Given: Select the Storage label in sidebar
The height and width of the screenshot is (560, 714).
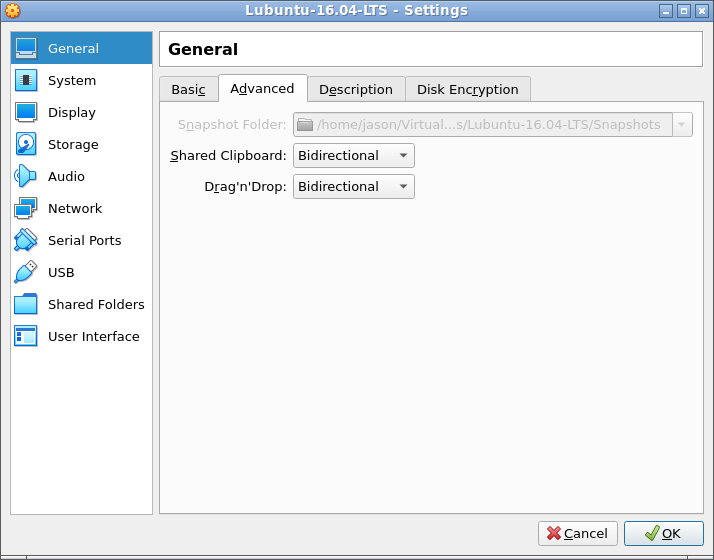Looking at the screenshot, I should coord(73,144).
